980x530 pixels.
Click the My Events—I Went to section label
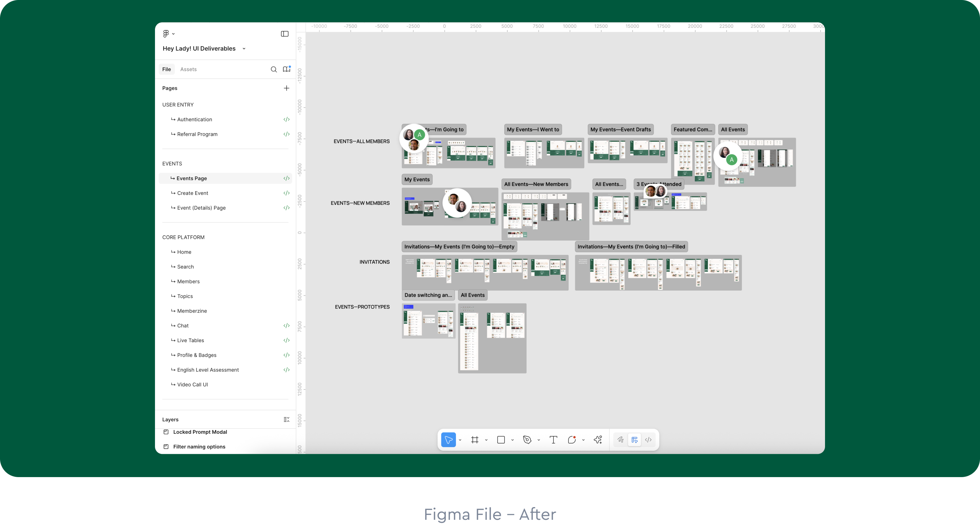(x=533, y=129)
